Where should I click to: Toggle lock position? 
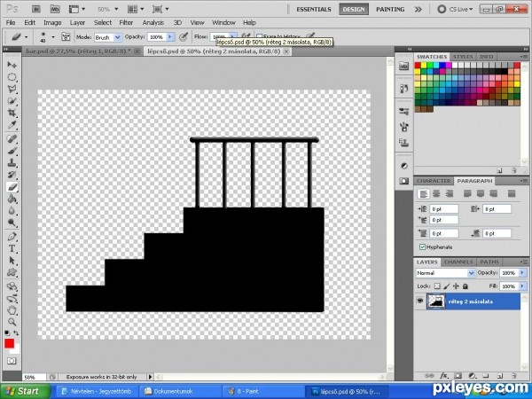point(456,286)
